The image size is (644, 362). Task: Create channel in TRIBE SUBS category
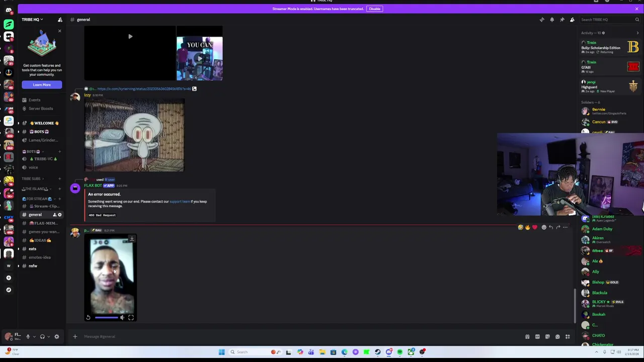click(59, 179)
